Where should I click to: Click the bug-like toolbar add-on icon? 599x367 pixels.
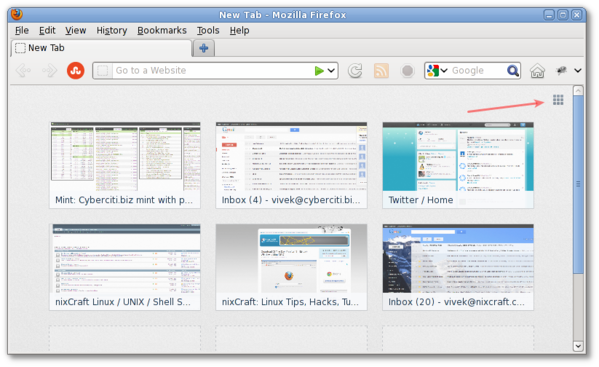coord(561,70)
